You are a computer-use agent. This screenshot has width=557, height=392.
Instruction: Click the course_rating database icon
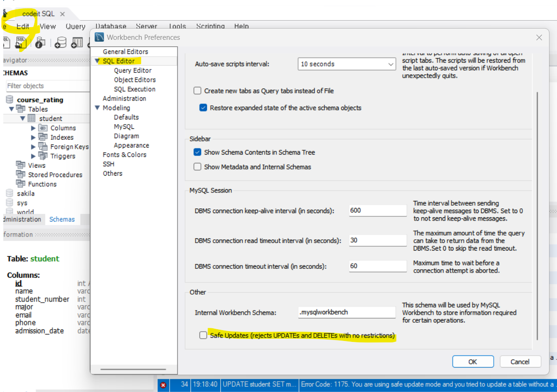9,99
